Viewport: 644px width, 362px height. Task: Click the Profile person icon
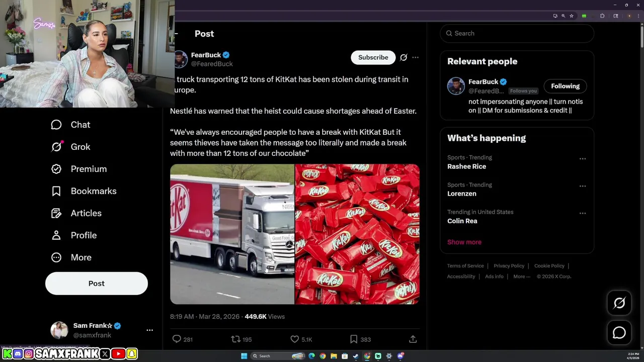pyautogui.click(x=56, y=235)
